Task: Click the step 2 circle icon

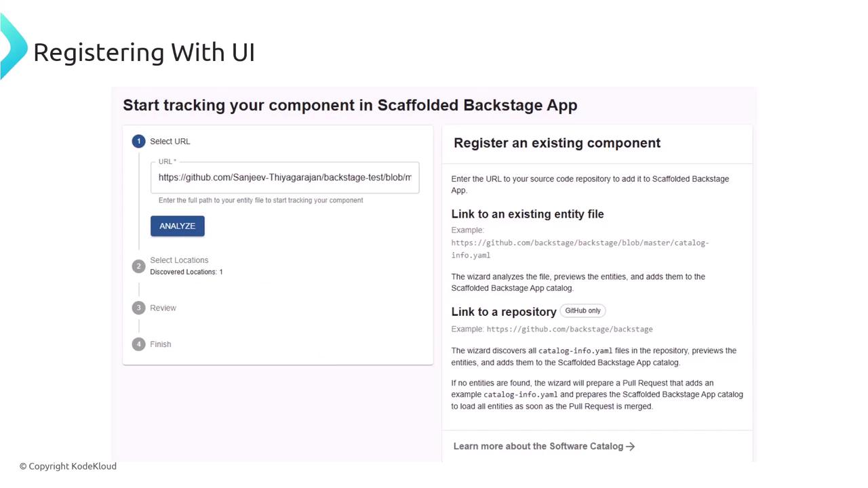Action: coord(138,266)
